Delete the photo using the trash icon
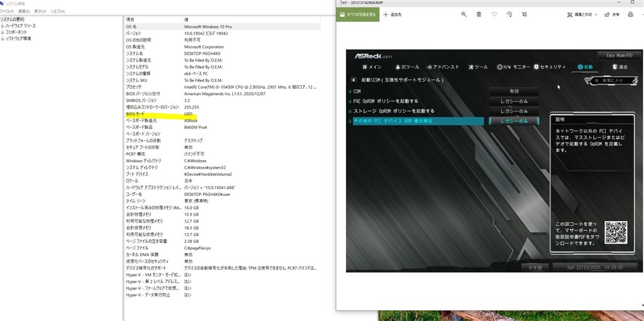 (479, 14)
